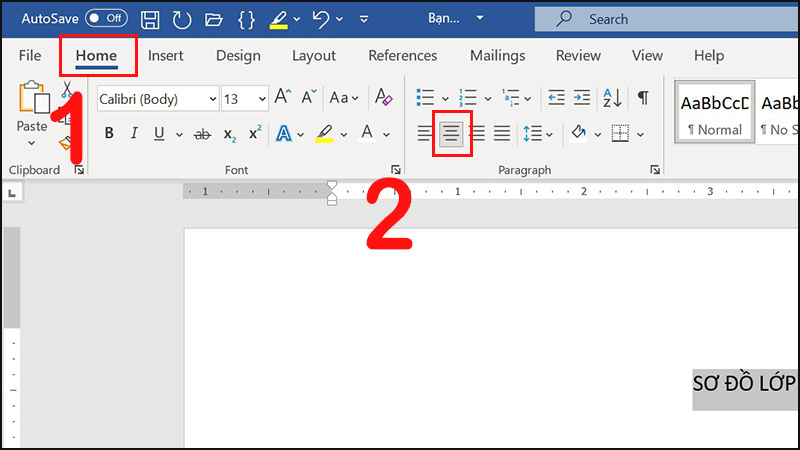
Task: Switch to the Insert tab
Action: (x=165, y=56)
